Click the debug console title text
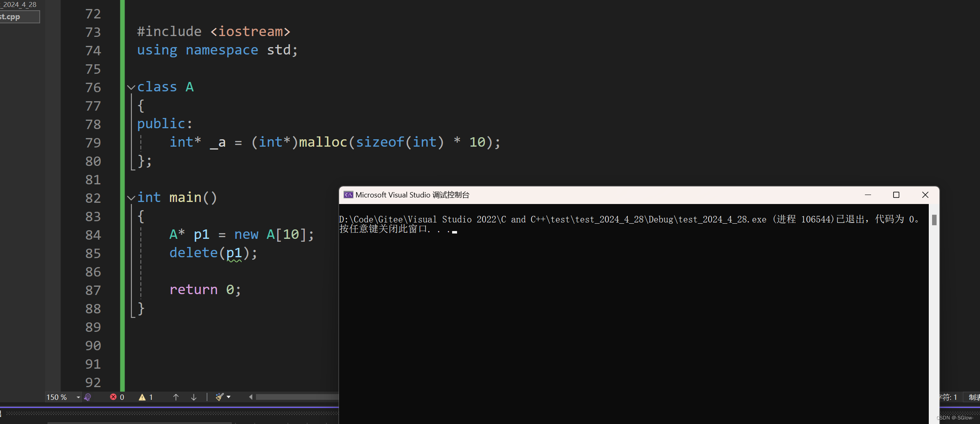 tap(412, 195)
